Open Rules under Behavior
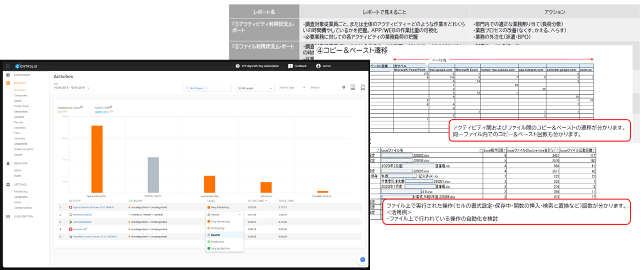The image size is (644, 270). pyautogui.click(x=17, y=176)
